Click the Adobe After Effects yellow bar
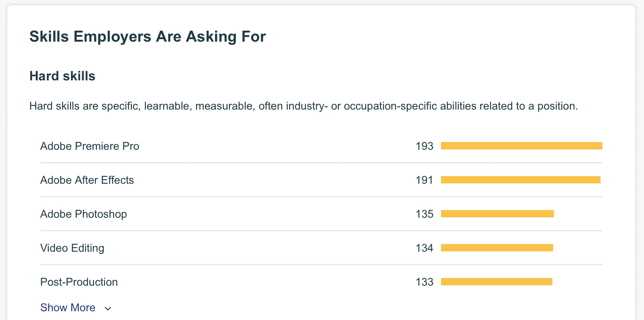 pyautogui.click(x=521, y=180)
